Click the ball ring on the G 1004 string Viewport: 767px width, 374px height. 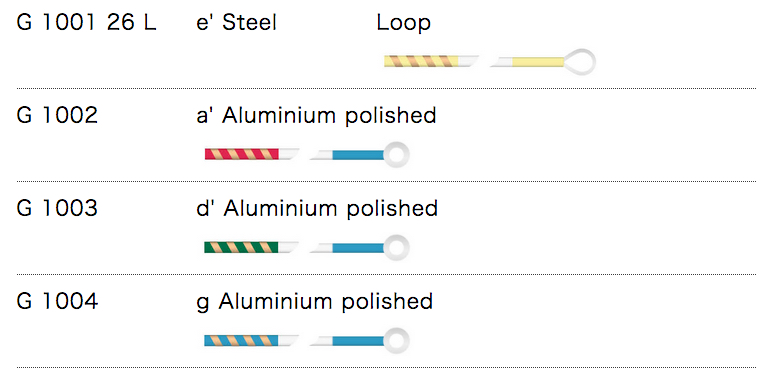click(396, 340)
